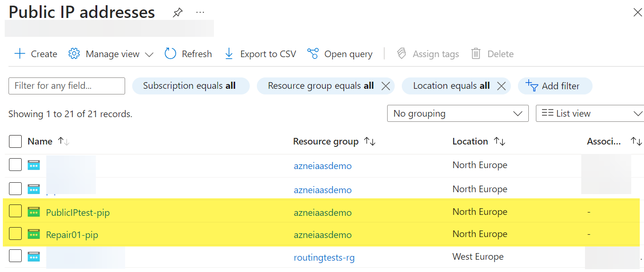The width and height of the screenshot is (644, 272).
Task: Toggle the select-all checkbox in the header
Action: pos(16,141)
